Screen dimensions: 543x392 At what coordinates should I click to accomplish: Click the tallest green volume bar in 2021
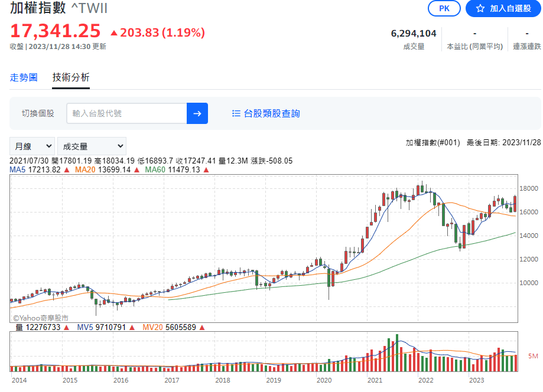(x=397, y=352)
